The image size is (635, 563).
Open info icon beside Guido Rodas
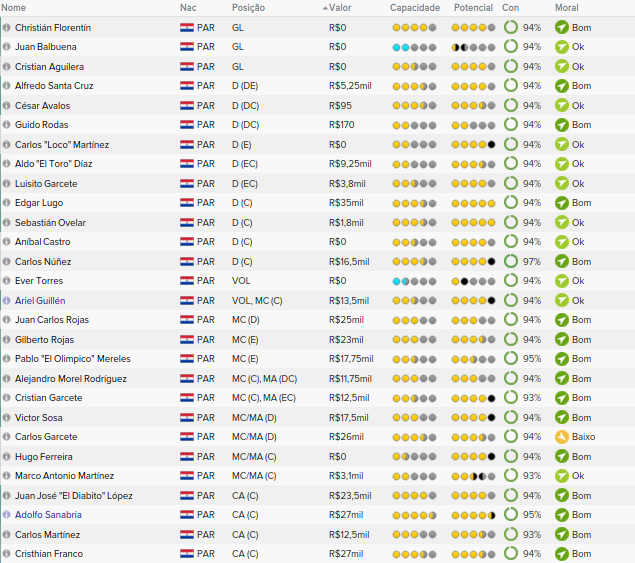(6, 125)
